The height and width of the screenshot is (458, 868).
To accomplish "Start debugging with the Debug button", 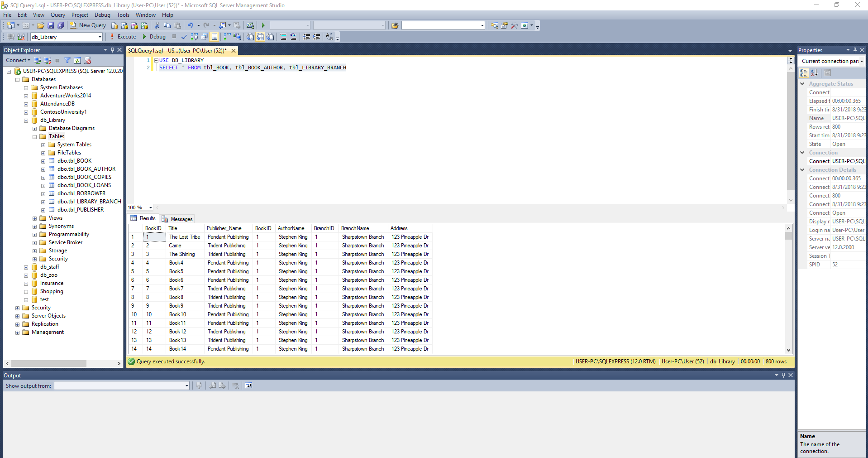I will point(154,37).
